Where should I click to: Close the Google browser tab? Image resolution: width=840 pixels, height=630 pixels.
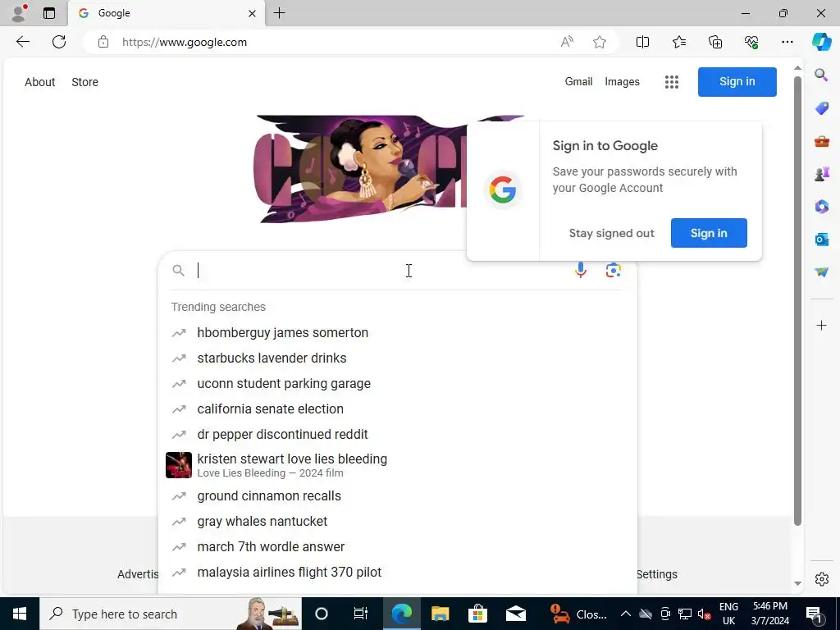pyautogui.click(x=253, y=13)
